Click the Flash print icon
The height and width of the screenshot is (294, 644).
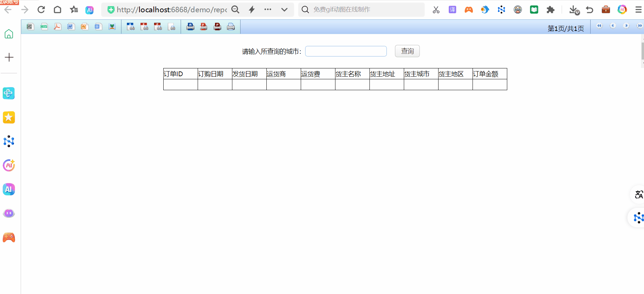point(204,27)
